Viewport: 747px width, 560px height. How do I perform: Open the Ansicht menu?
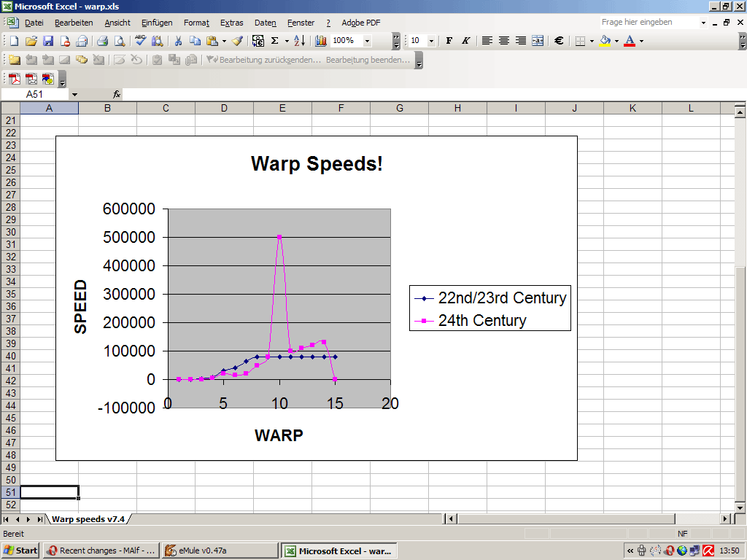117,23
